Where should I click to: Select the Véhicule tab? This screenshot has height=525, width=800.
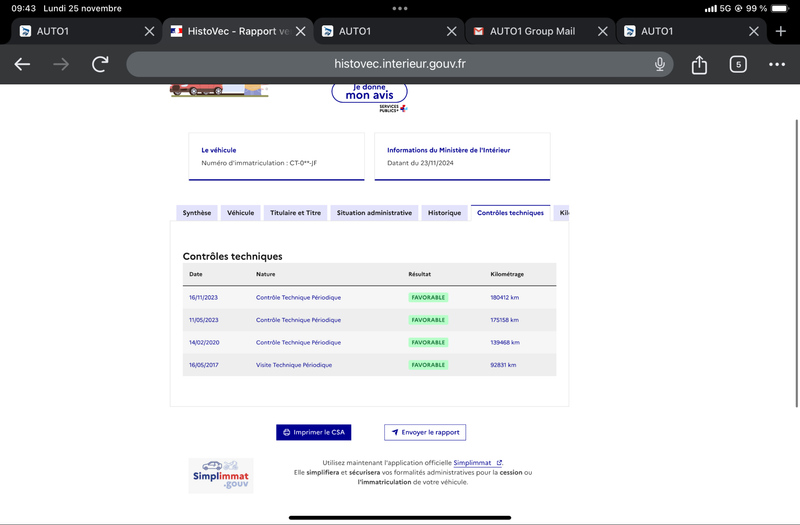click(240, 213)
